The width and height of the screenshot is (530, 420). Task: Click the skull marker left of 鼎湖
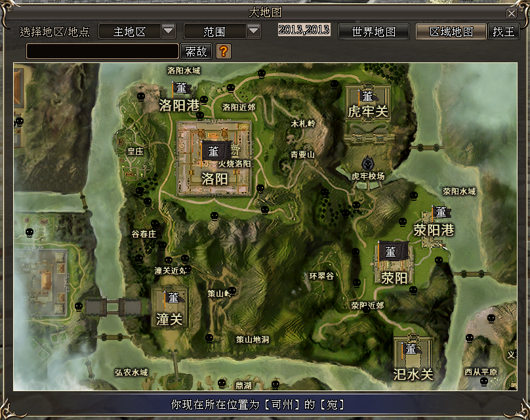pos(222,383)
